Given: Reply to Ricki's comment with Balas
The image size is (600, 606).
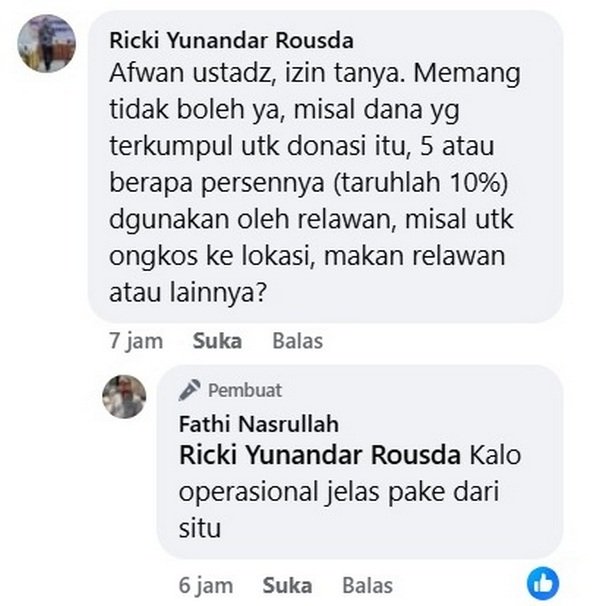Looking at the screenshot, I should point(298,341).
